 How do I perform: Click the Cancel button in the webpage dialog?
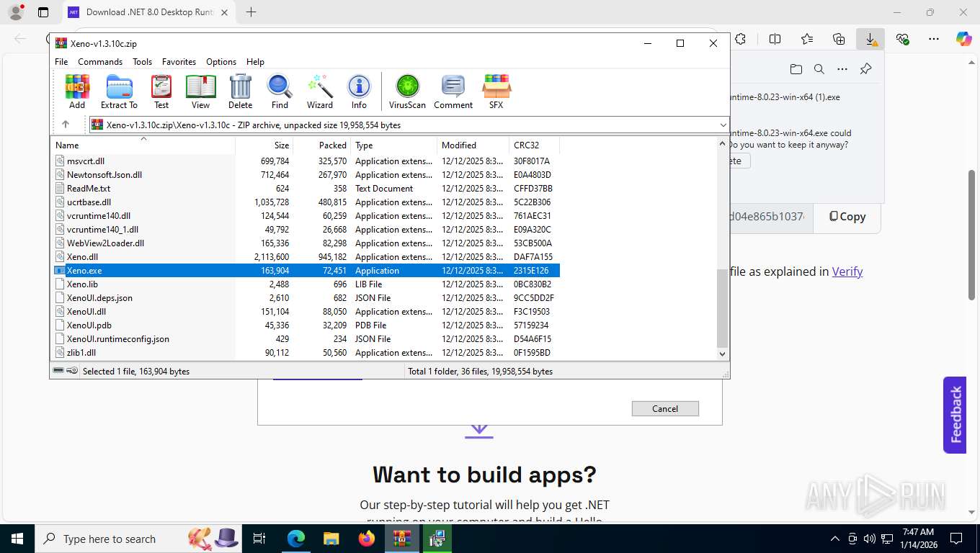[x=665, y=408]
